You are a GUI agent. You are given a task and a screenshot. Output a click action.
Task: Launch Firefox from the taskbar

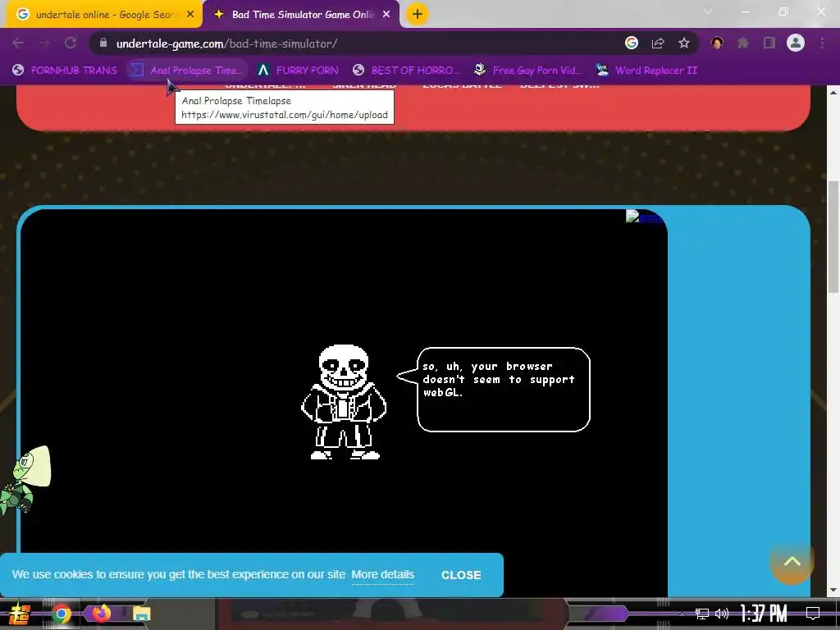click(x=100, y=613)
